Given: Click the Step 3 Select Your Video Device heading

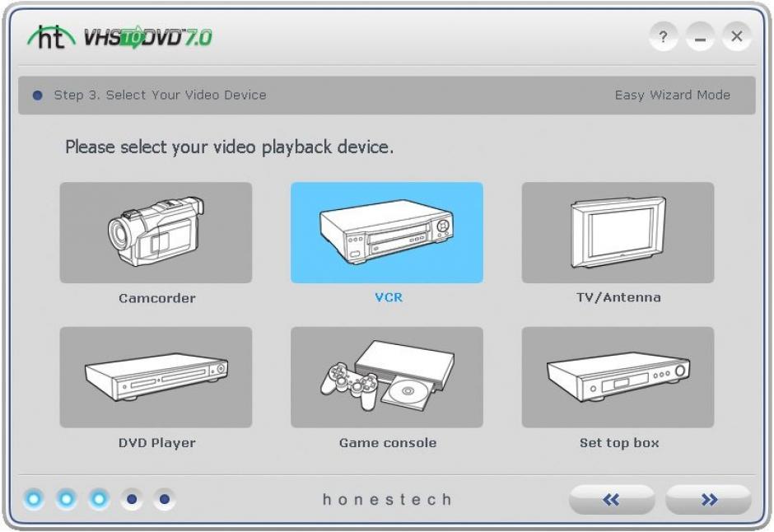Looking at the screenshot, I should pyautogui.click(x=160, y=95).
